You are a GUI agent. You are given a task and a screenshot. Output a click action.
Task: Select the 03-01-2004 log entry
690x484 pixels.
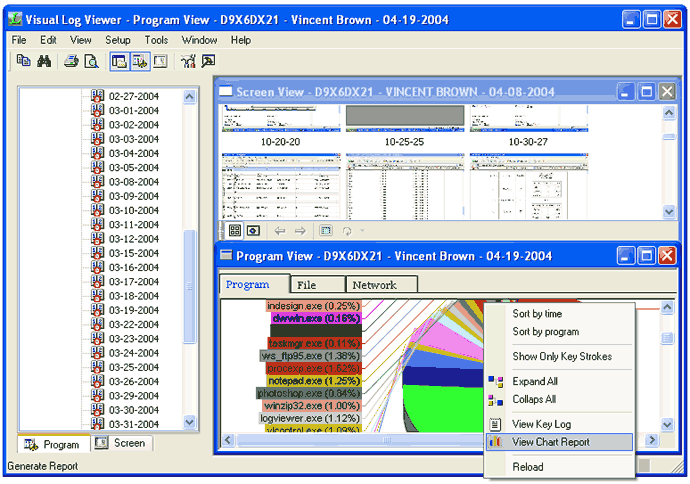134,110
